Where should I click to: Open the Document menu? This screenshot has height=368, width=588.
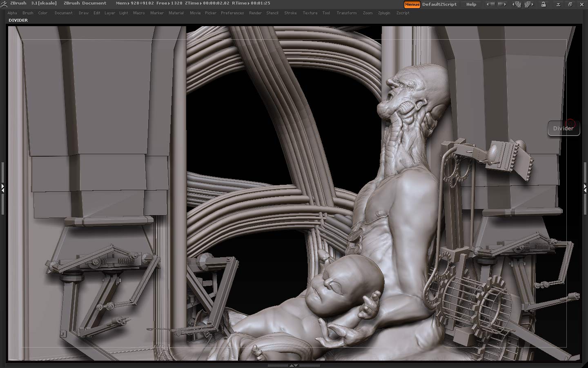tap(64, 13)
